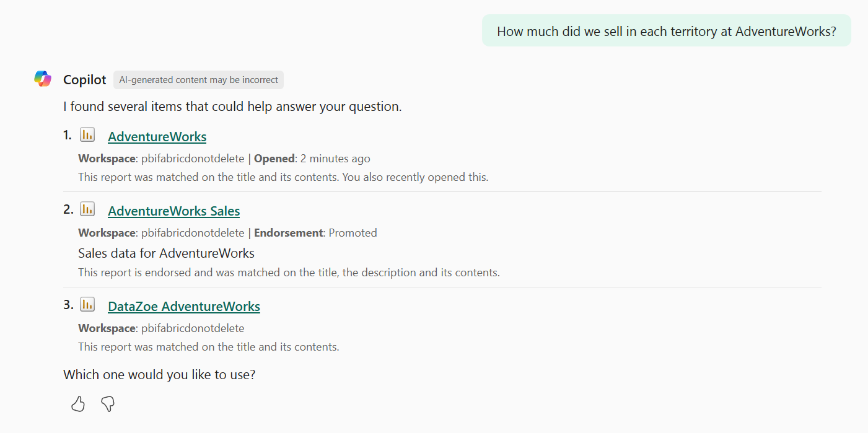
Task: Open the DataZoe AdventureWorks report link
Action: [x=183, y=307]
